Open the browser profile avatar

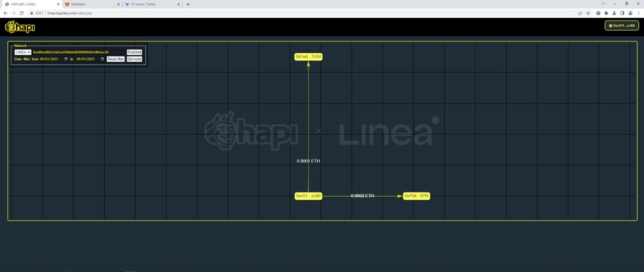631,13
